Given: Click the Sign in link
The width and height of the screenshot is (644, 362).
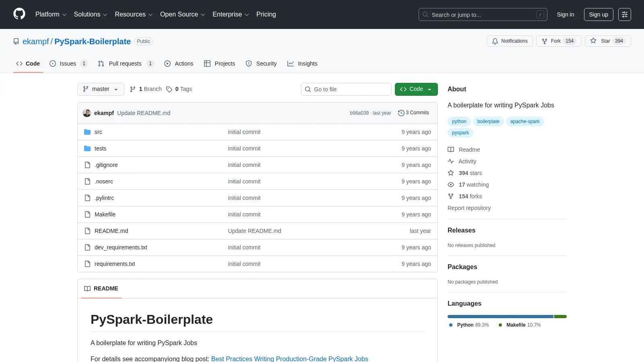Looking at the screenshot, I should pyautogui.click(x=566, y=14).
